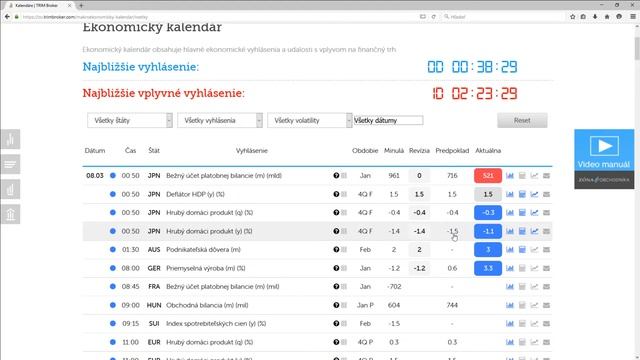Click envelope icon in EUR Hrubý domáci produkt (q) row
The width and height of the screenshot is (640, 360).
pyautogui.click(x=547, y=342)
